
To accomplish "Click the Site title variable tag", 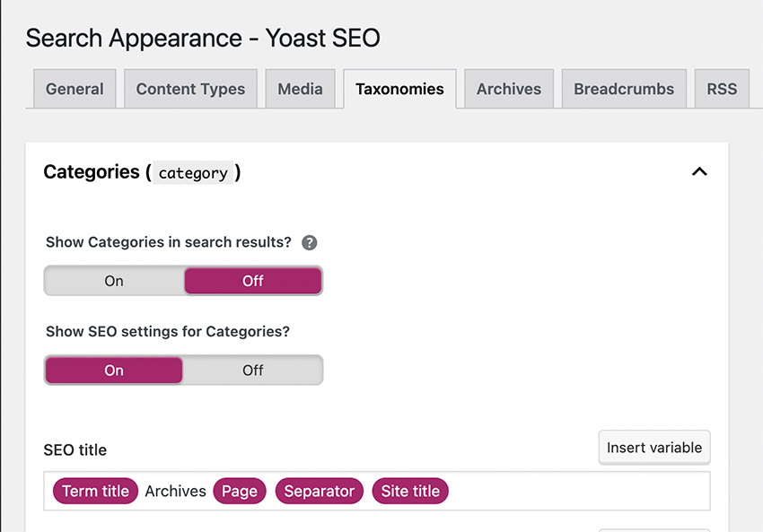I will 410,491.
